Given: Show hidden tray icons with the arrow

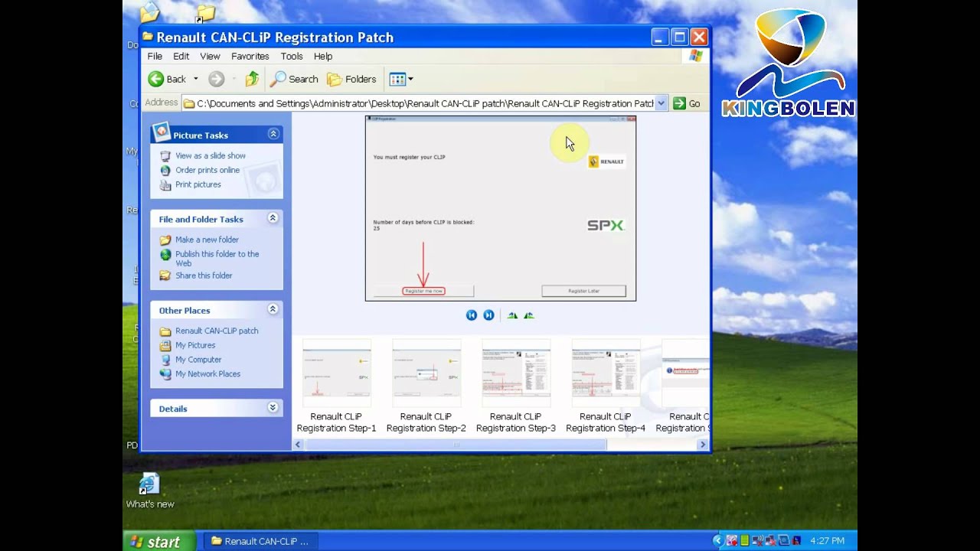Looking at the screenshot, I should (x=717, y=541).
